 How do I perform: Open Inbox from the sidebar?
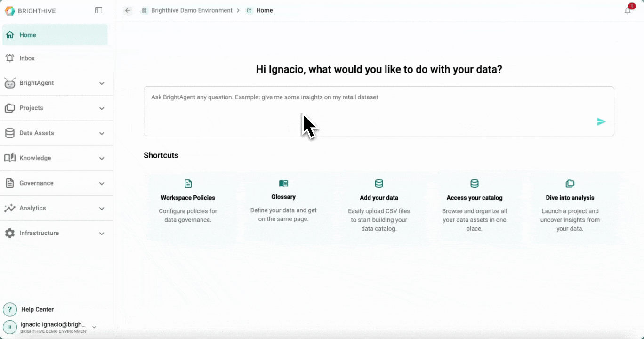click(55, 58)
